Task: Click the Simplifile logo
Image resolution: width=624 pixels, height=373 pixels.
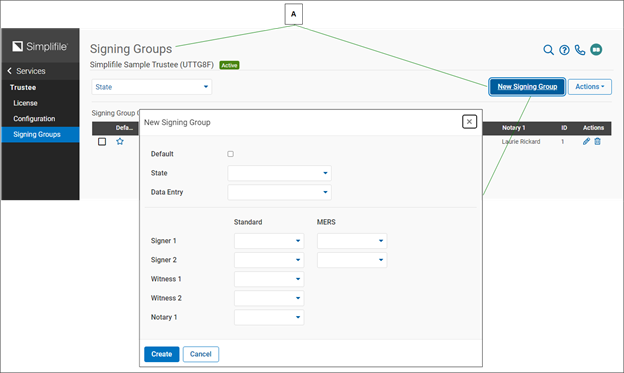Action: tap(40, 47)
